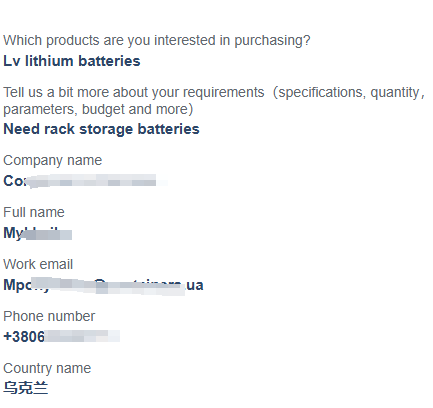The height and width of the screenshot is (408, 433).
Task: Click the 'Country name' label
Action: point(47,369)
